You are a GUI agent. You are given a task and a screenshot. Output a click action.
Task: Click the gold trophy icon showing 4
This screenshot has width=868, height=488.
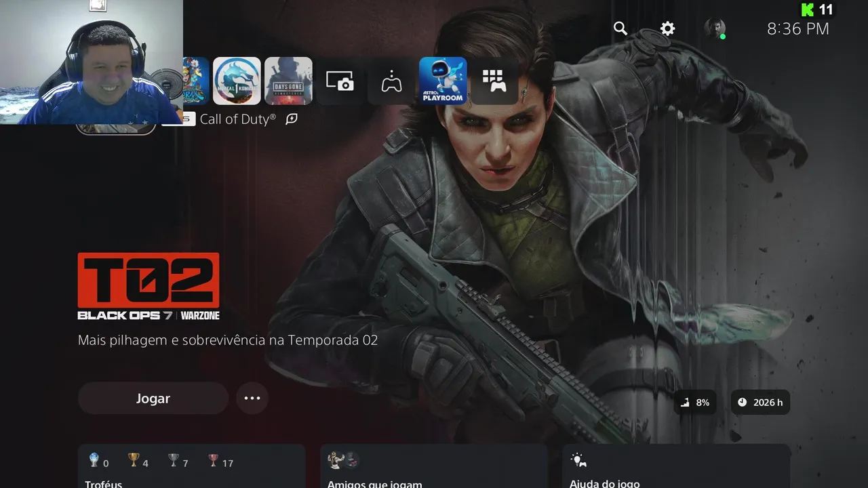[x=138, y=462]
